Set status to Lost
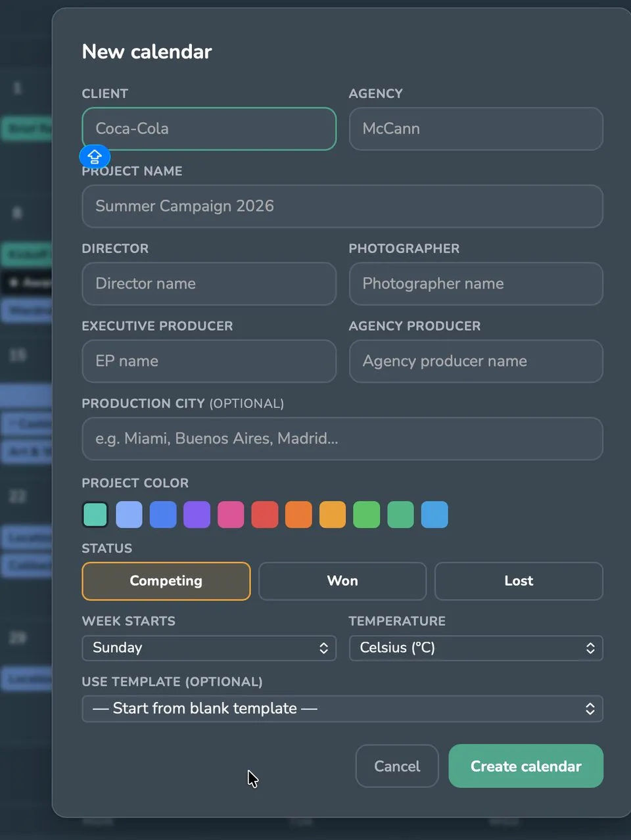 tap(519, 581)
